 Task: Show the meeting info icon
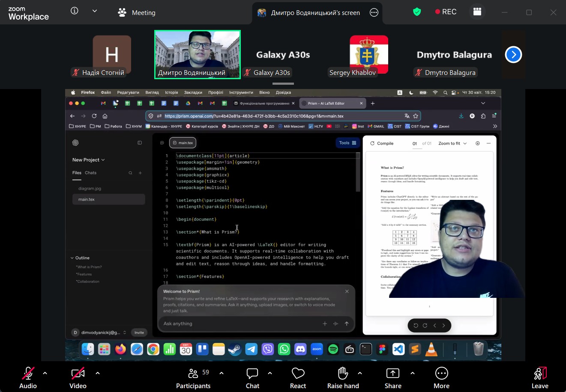[x=75, y=11]
